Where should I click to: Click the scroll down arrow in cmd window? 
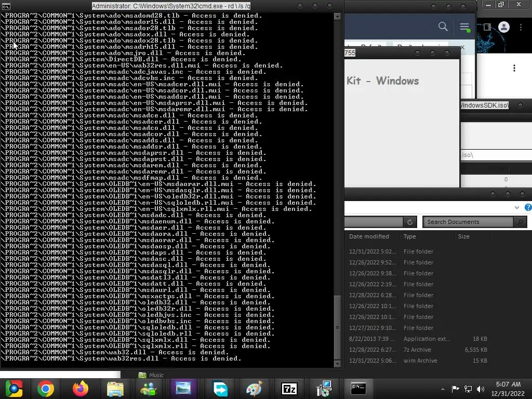tap(337, 364)
